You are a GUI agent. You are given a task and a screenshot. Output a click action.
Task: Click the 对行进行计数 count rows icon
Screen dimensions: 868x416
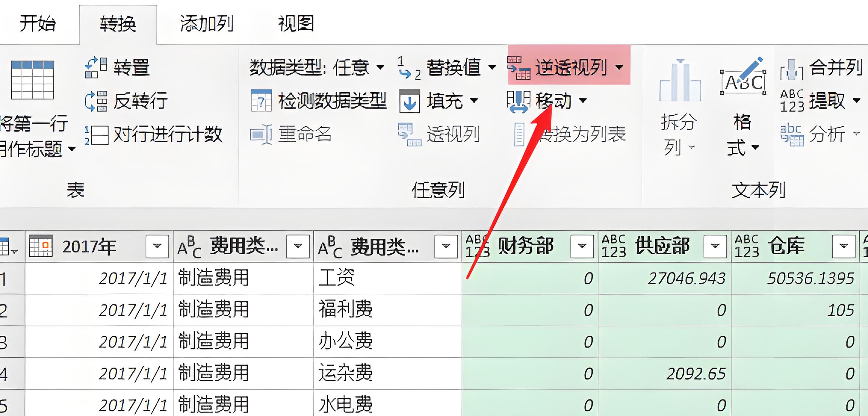(x=96, y=135)
